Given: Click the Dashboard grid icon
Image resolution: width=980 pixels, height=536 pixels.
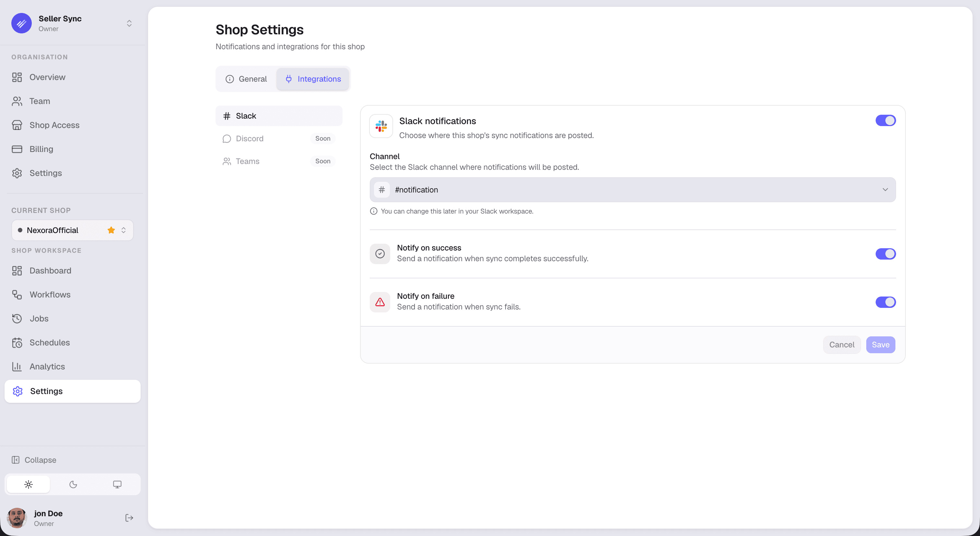Looking at the screenshot, I should point(17,271).
